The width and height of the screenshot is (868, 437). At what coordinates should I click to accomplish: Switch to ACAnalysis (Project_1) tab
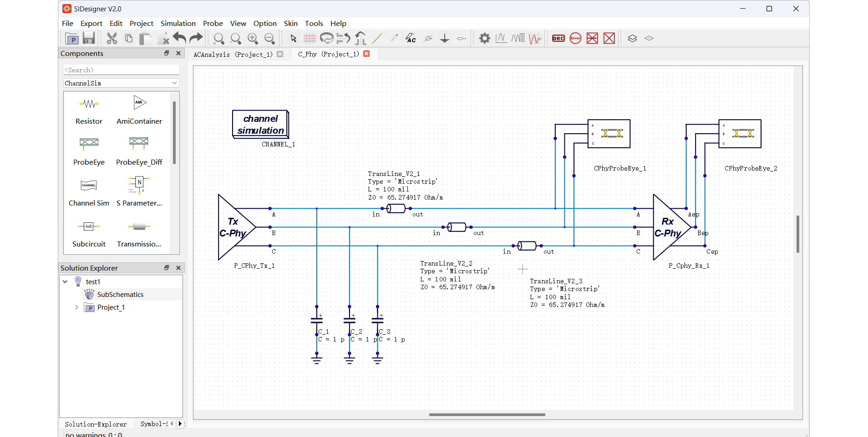(233, 54)
